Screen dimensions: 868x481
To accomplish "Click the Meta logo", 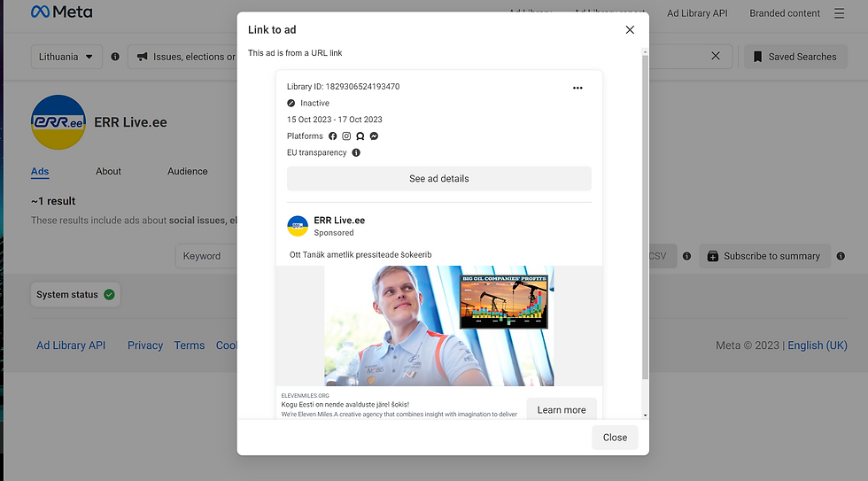I will pos(61,12).
